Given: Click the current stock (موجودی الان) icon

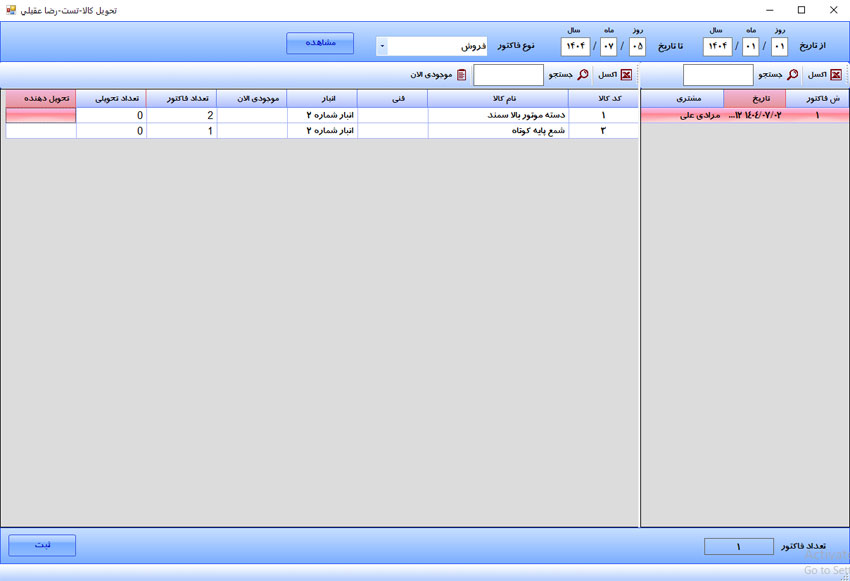Looking at the screenshot, I should point(461,75).
